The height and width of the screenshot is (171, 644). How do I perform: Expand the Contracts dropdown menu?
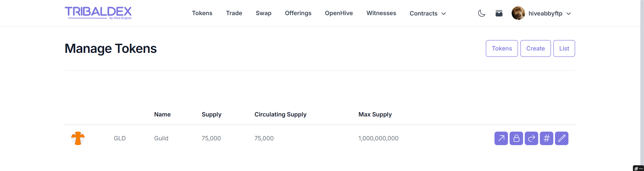[x=428, y=13]
